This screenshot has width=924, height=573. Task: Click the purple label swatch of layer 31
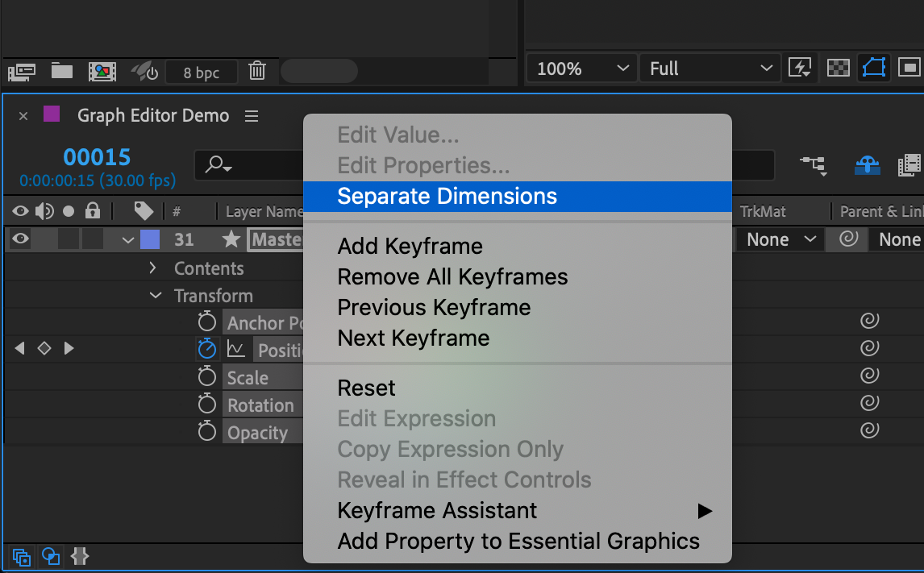pyautogui.click(x=150, y=239)
